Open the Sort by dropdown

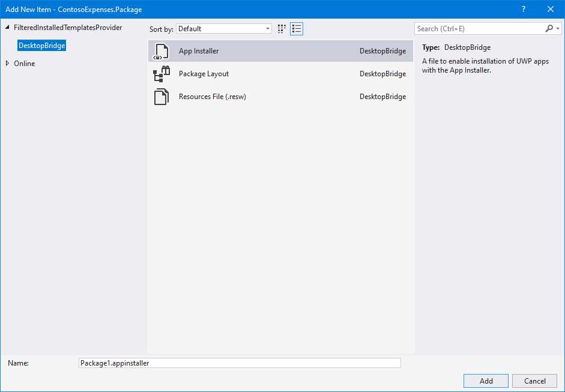[x=268, y=28]
